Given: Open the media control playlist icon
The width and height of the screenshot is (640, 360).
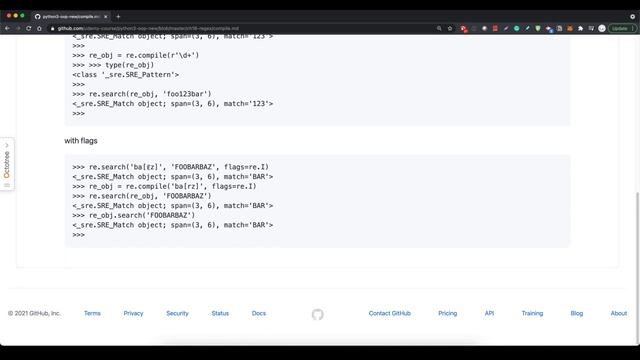Looking at the screenshot, I should tap(591, 29).
